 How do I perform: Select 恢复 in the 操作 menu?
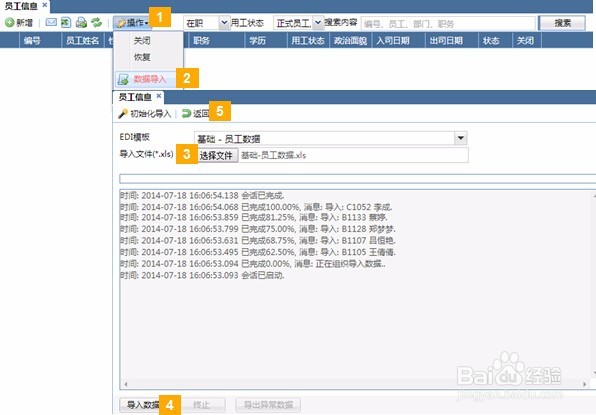pos(142,57)
